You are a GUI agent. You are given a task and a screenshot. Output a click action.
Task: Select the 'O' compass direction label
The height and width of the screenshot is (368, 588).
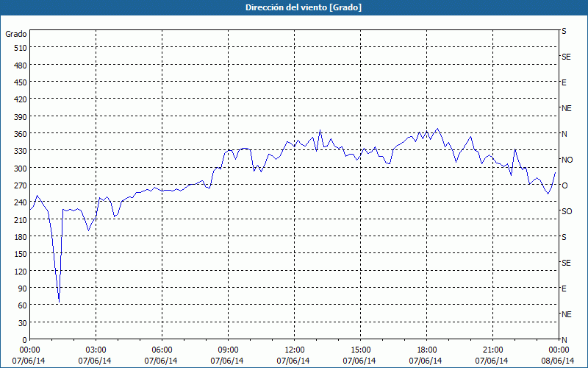coord(564,185)
